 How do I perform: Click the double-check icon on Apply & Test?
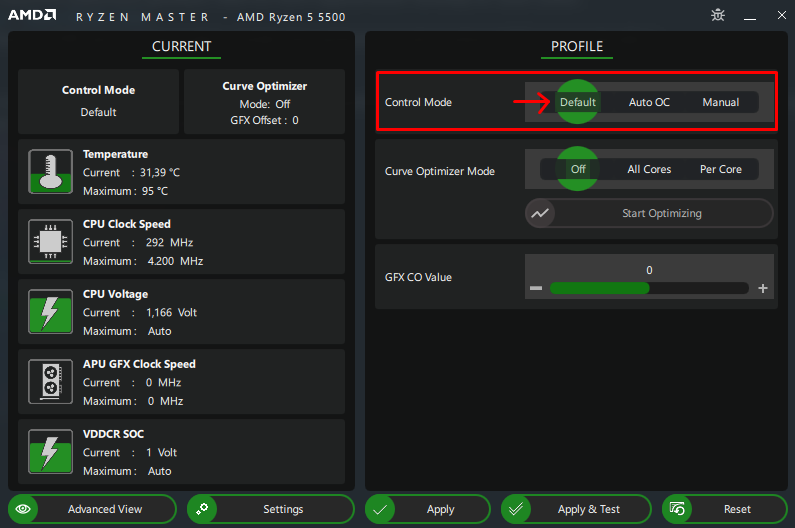(516, 509)
